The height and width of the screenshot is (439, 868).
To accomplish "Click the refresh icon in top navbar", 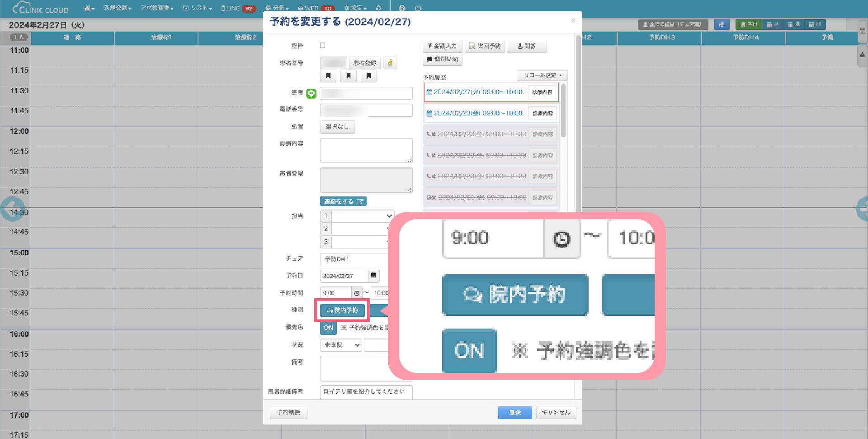I will (x=378, y=8).
